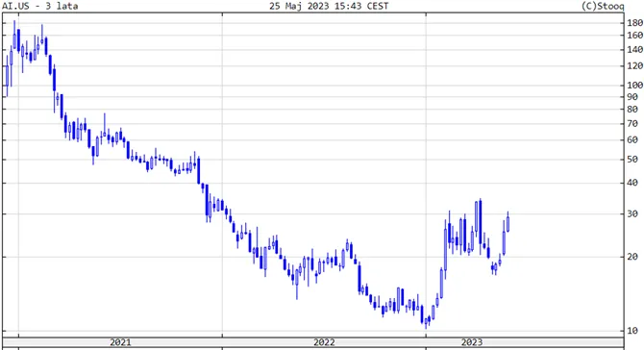This screenshot has height=350, width=644.
Task: Select the 120 price axis label
Action: (634, 65)
